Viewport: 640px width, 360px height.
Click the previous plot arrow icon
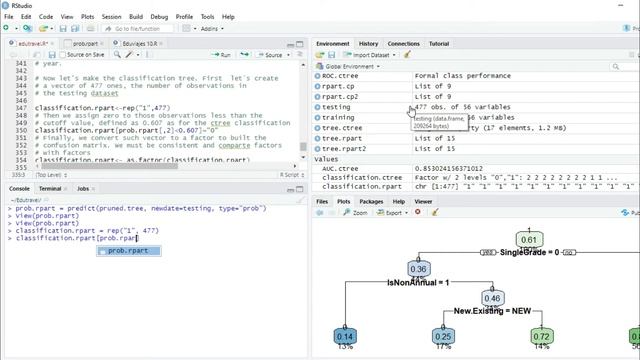(320, 213)
